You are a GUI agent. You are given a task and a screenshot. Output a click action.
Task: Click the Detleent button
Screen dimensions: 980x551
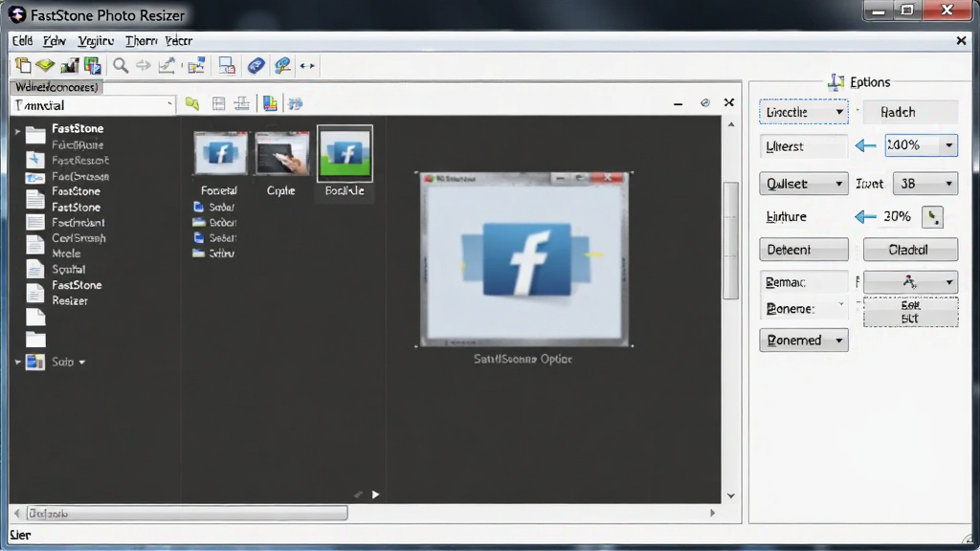(x=804, y=250)
